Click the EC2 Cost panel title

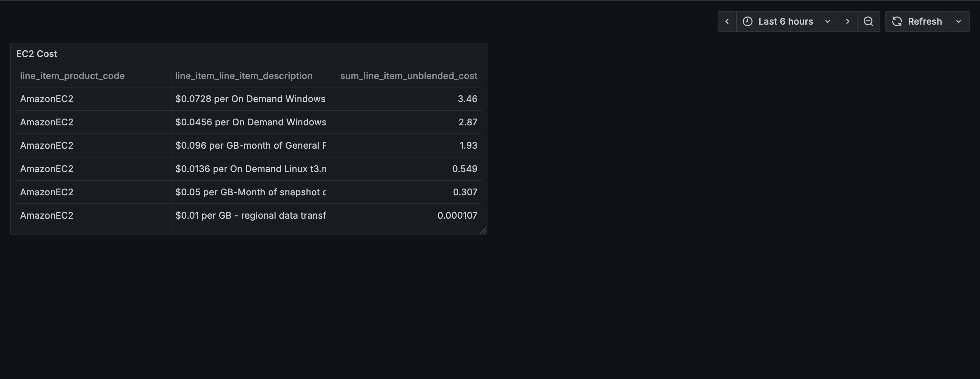(37, 54)
